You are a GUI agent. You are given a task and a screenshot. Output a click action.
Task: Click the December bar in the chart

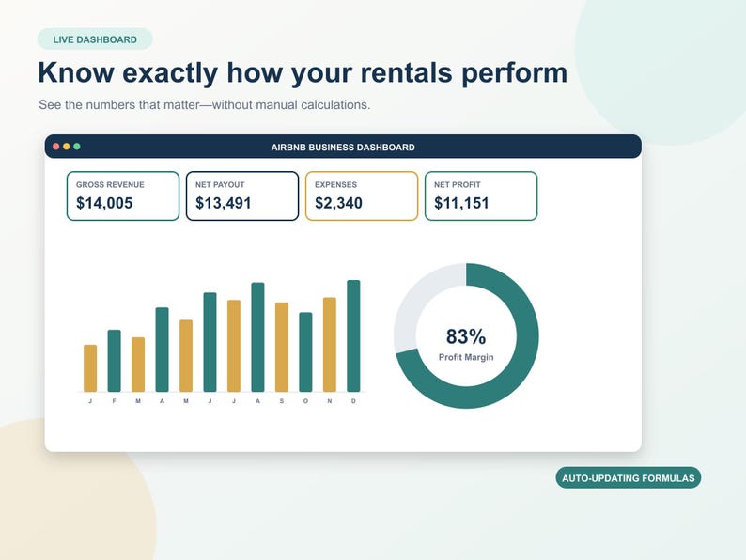pos(353,335)
